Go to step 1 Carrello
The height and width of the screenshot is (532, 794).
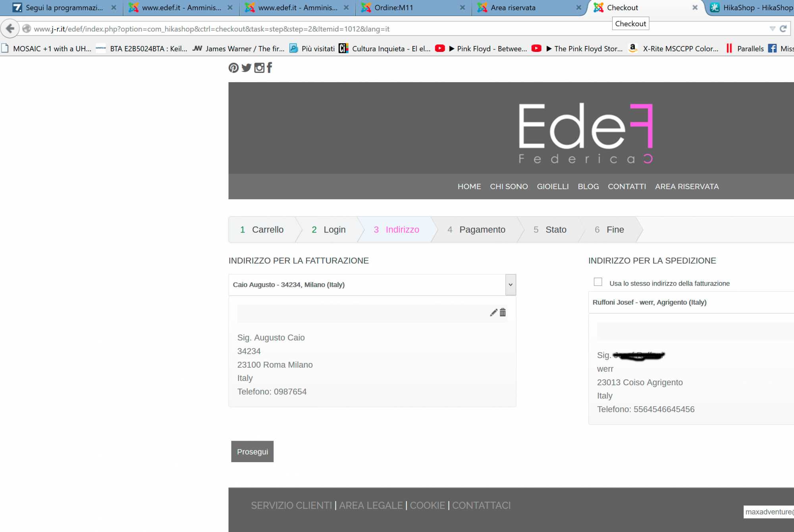click(x=262, y=230)
